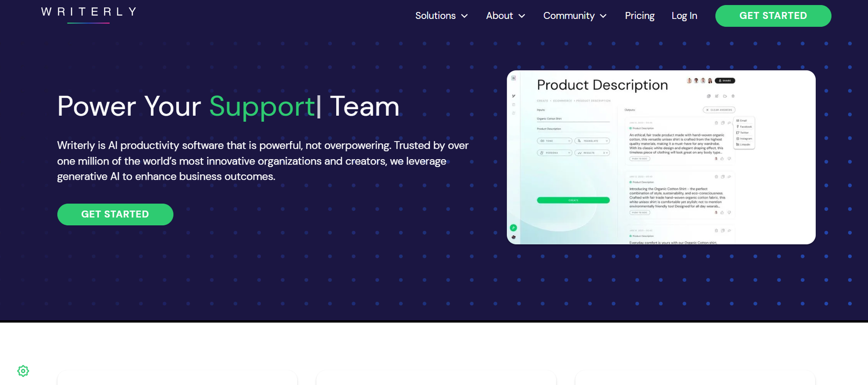The width and height of the screenshot is (868, 385).
Task: Expand the About dropdown menu
Action: click(x=506, y=16)
